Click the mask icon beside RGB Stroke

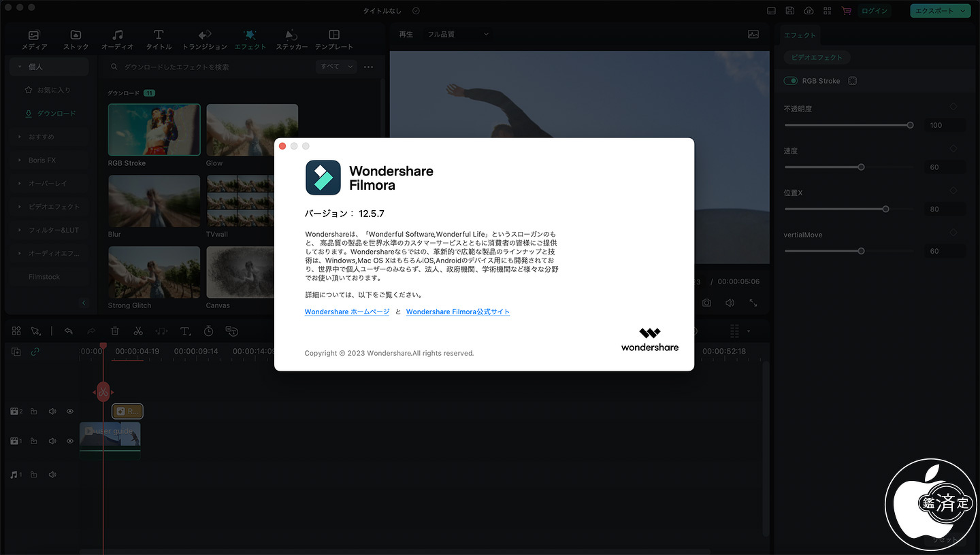tap(853, 81)
